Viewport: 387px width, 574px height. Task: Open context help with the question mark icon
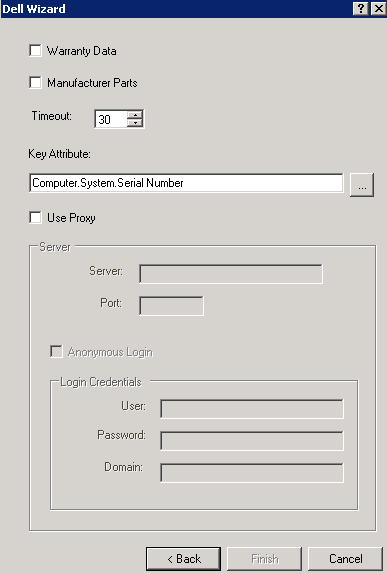[360, 8]
